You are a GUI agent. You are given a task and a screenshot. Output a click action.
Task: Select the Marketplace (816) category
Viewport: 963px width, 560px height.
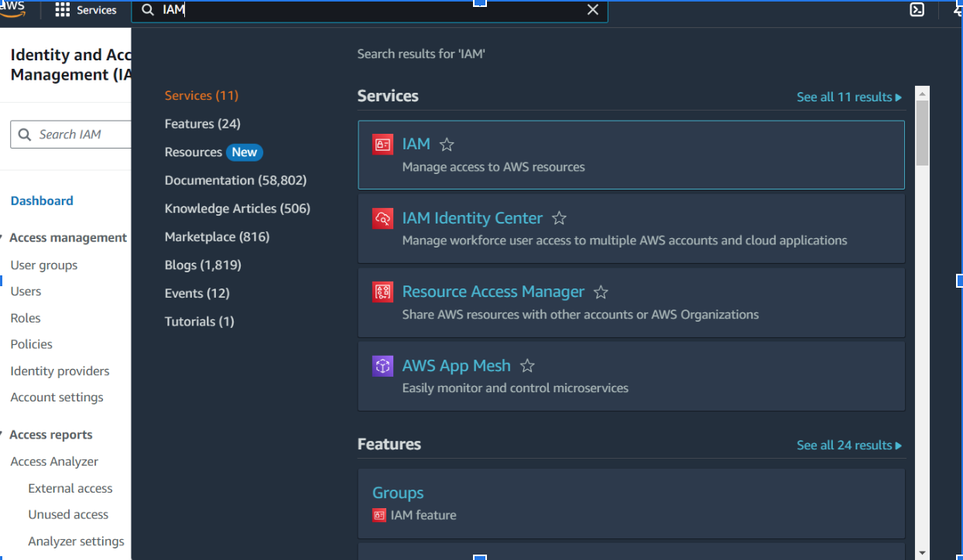(217, 237)
